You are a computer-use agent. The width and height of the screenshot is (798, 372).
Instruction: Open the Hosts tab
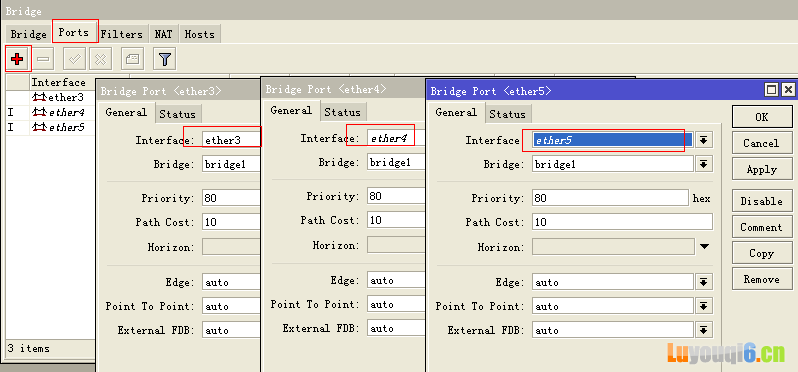pyautogui.click(x=200, y=34)
